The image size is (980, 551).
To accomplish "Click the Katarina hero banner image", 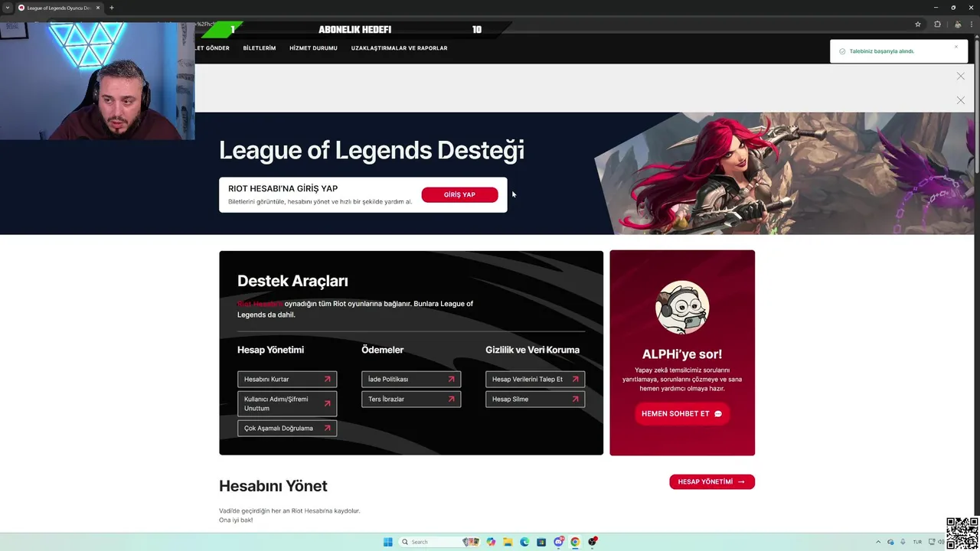I will point(785,173).
